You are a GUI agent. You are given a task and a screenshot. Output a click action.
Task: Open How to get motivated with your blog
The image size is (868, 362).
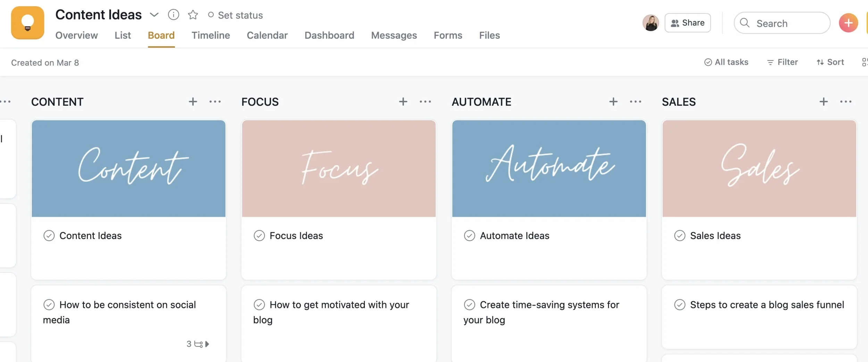331,312
